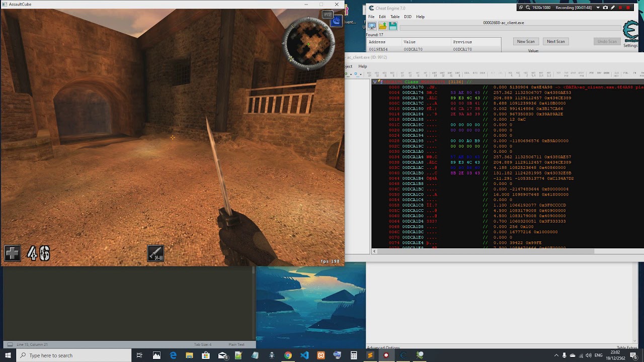Image resolution: width=644 pixels, height=362 pixels.
Task: Select the BOOL node type in ReClass toolbar
Action: coord(467,73)
